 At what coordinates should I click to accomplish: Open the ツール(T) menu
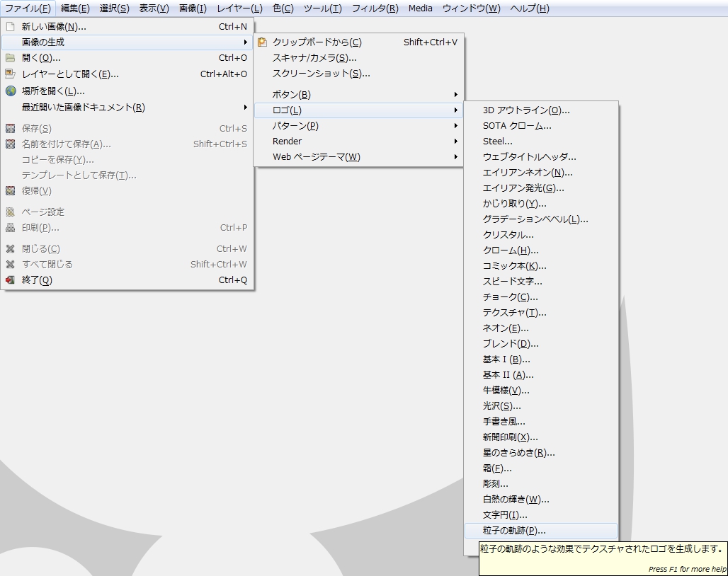click(x=323, y=8)
